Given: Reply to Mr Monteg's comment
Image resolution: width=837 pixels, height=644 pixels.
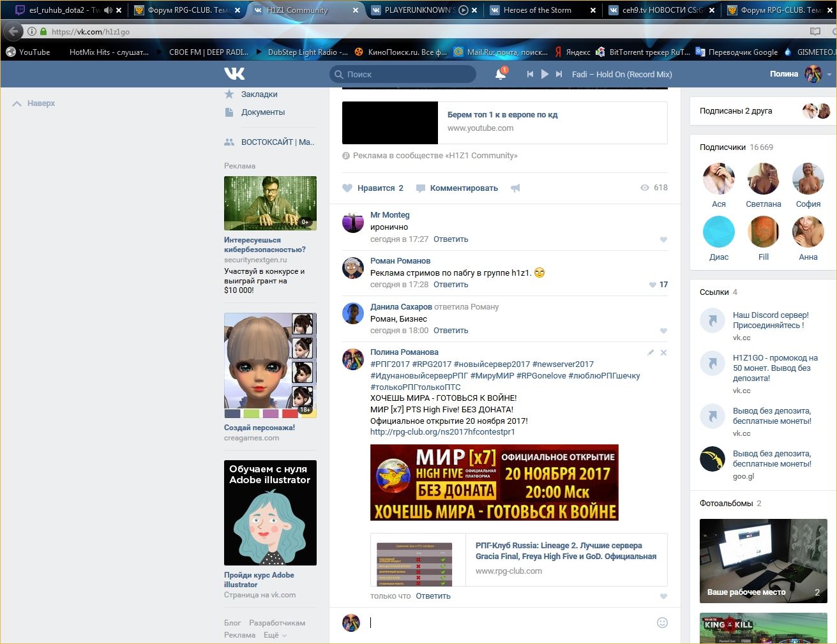Looking at the screenshot, I should (x=451, y=239).
